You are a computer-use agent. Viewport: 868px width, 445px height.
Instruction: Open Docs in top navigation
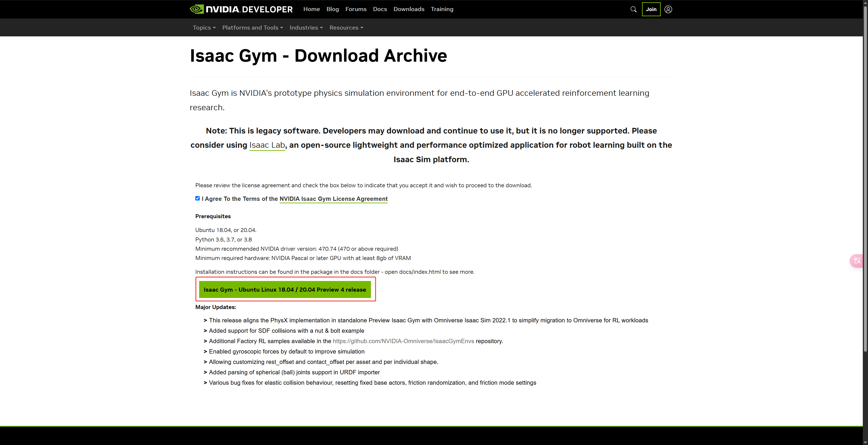coord(380,9)
